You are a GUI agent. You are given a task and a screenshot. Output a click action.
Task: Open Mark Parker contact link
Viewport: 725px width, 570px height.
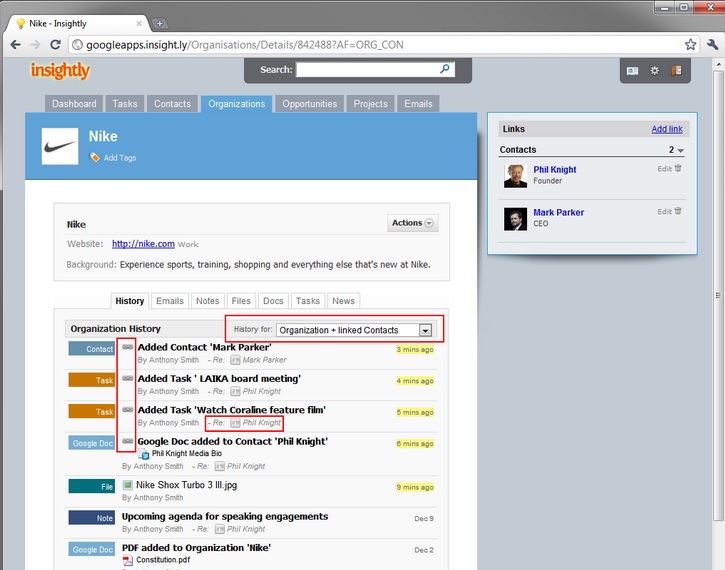pyautogui.click(x=559, y=213)
